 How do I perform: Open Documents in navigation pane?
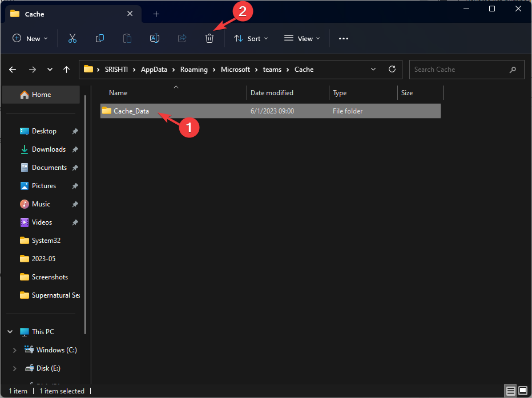(x=49, y=168)
